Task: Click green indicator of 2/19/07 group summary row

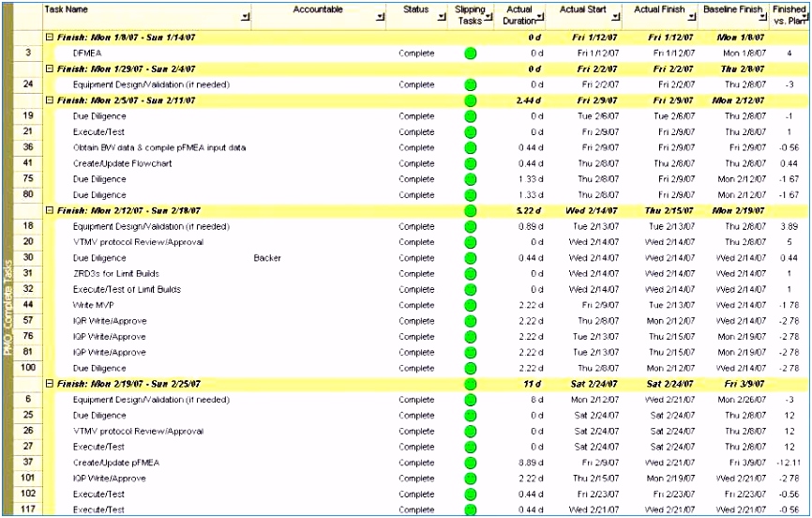Action: point(470,384)
